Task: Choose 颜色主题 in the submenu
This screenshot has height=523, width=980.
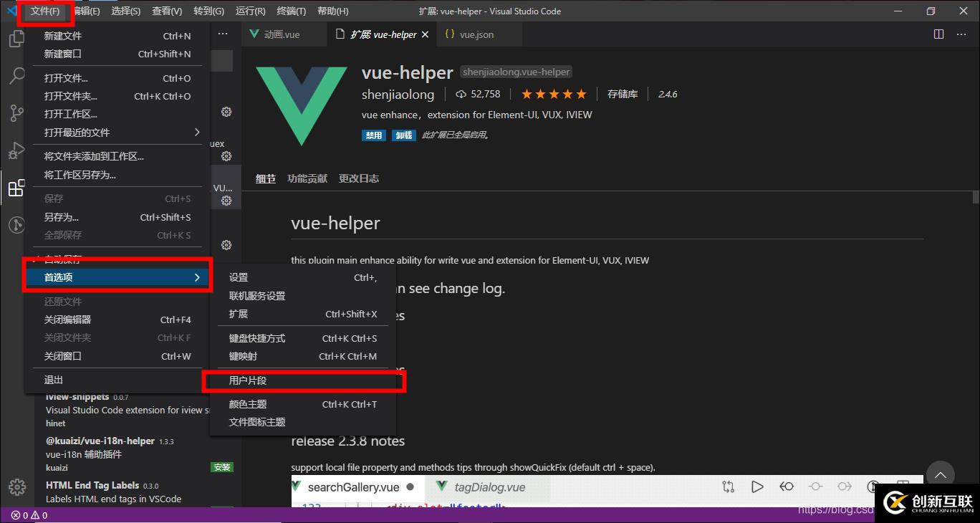Action: (303, 404)
